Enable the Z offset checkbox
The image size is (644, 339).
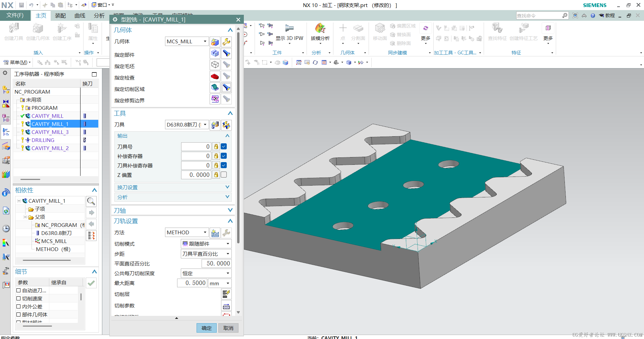[x=224, y=175]
